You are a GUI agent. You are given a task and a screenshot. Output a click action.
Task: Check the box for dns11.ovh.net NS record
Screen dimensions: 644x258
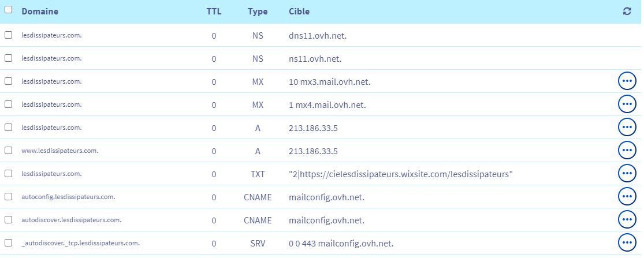click(x=9, y=35)
